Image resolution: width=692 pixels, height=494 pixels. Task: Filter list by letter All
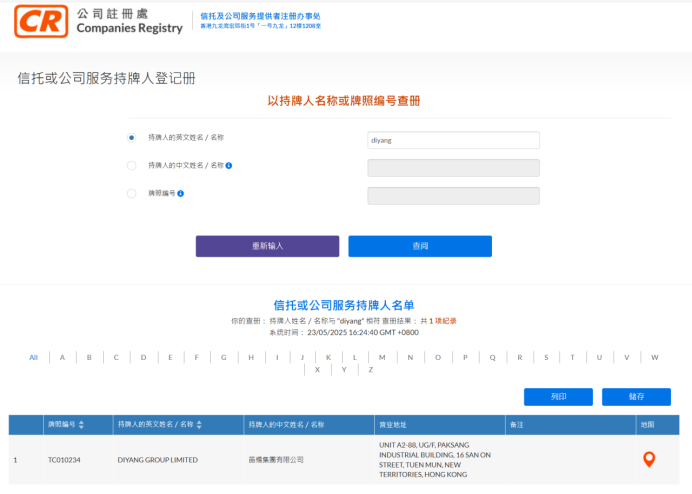(x=33, y=357)
